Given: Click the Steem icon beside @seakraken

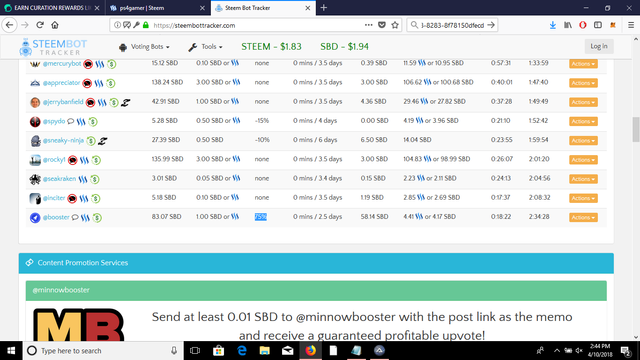Looking at the screenshot, I should pyautogui.click(x=83, y=179).
